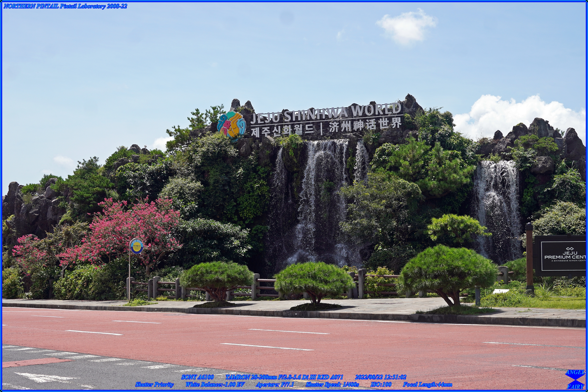The image size is (588, 392).
Task: Click the 'White Balance:-1.00 EV' caption
Action: pyautogui.click(x=215, y=385)
